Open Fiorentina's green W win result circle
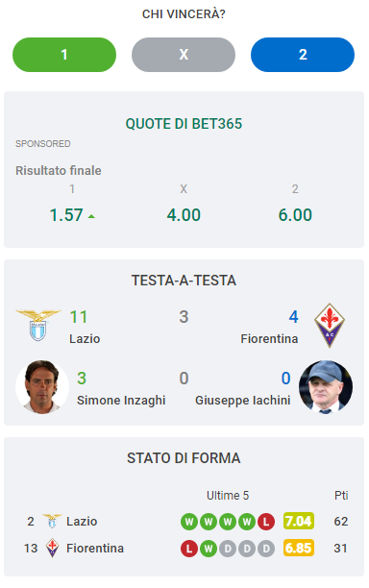 tap(209, 549)
